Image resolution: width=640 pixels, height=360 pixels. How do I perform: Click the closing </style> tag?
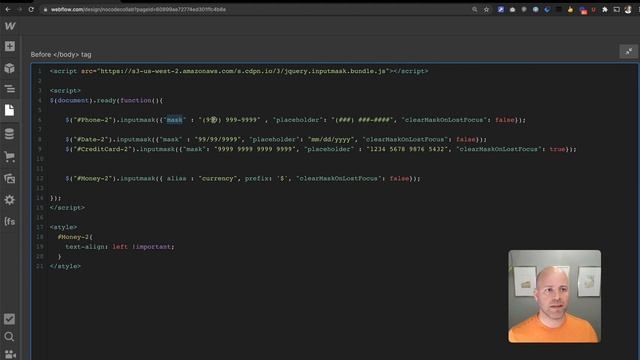65,266
